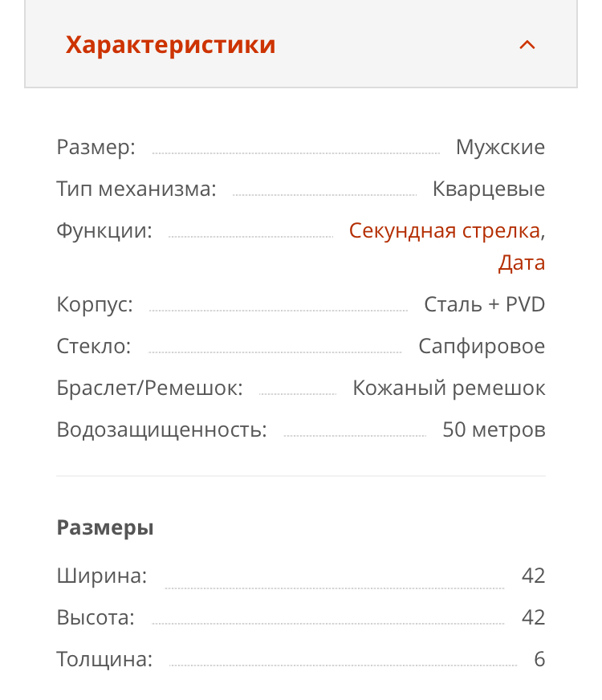Image resolution: width=602 pixels, height=700 pixels.
Task: Click the Тип механизма label
Action: tap(136, 189)
